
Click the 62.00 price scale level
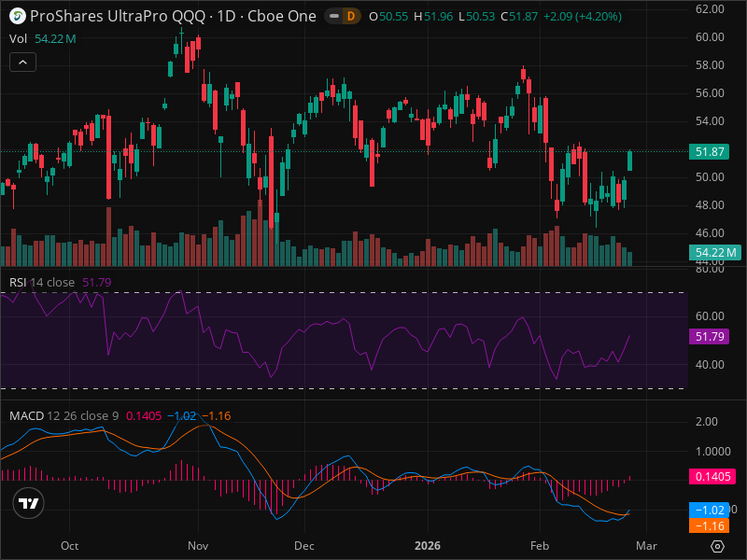pos(710,9)
